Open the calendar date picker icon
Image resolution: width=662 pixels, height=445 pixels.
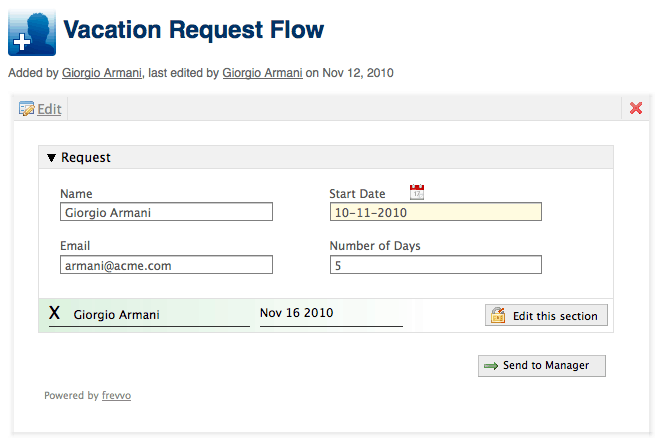[x=417, y=192]
